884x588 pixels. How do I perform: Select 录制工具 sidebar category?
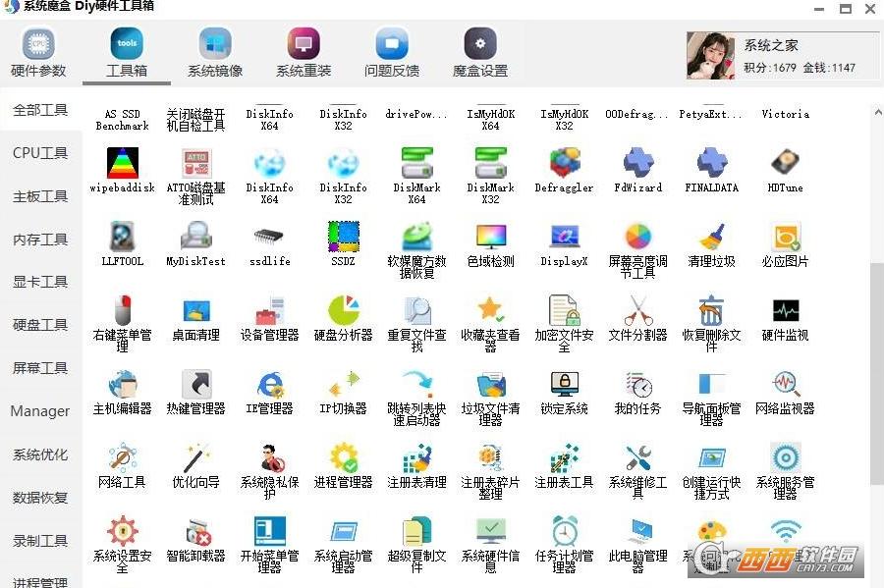tap(40, 541)
